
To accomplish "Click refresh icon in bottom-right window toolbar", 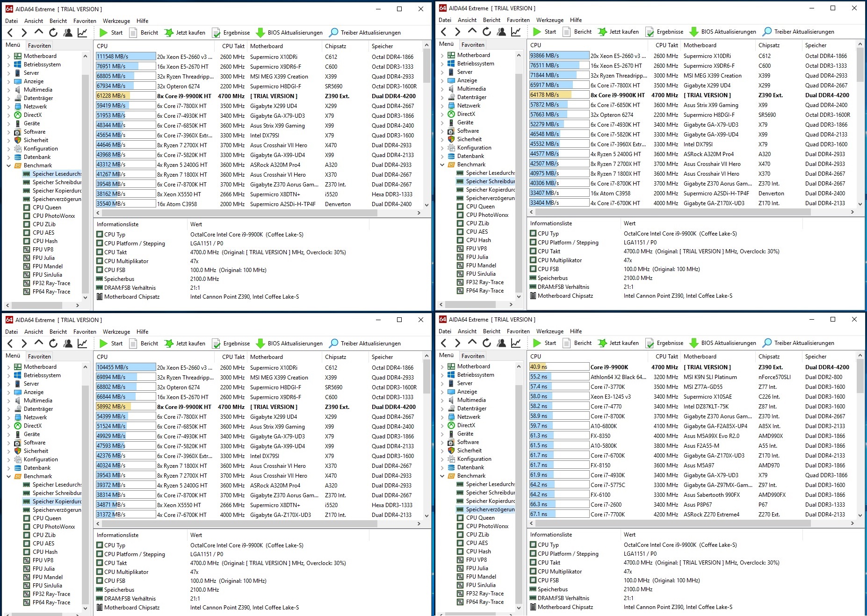I will tap(487, 343).
